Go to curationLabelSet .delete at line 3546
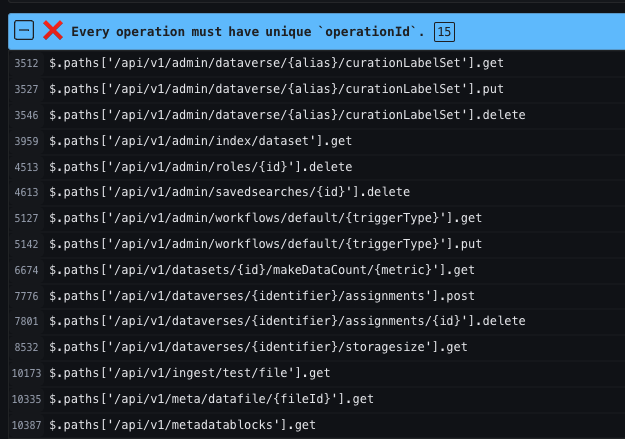 (x=287, y=115)
